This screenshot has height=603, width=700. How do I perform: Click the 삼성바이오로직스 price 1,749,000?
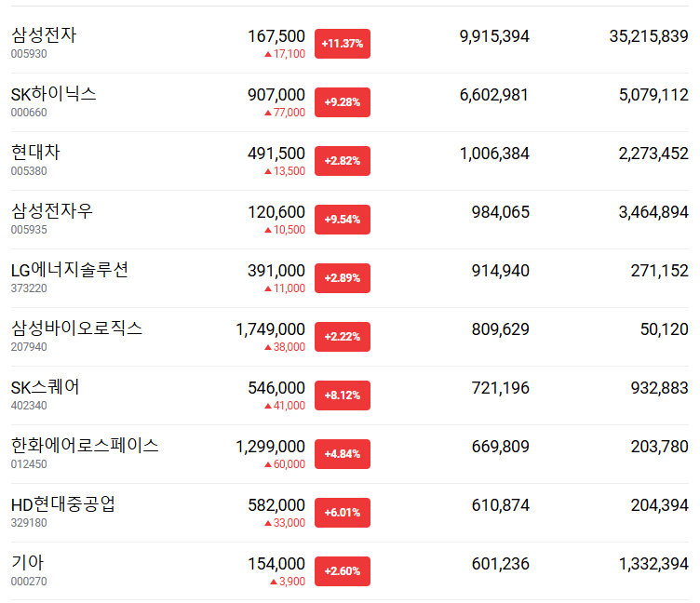[271, 328]
